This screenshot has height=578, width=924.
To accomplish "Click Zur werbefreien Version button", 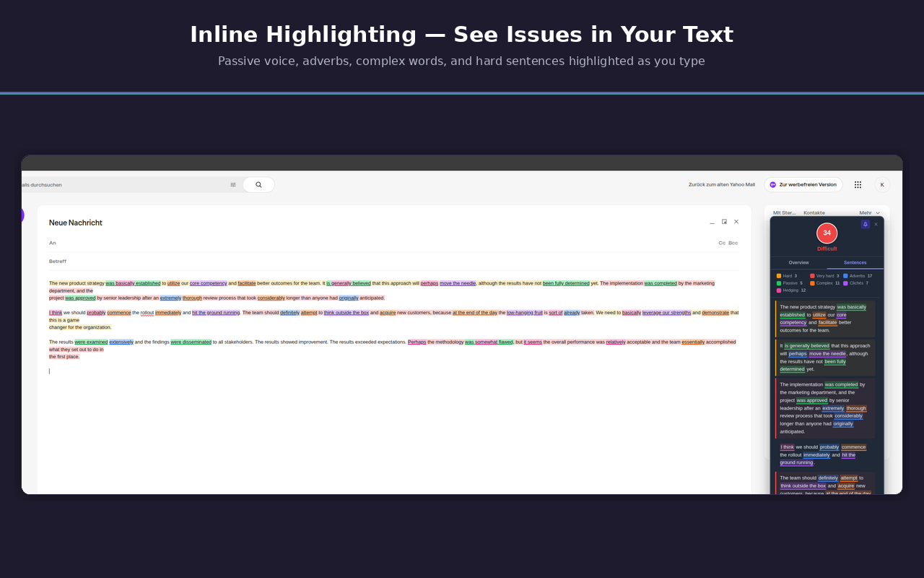I will tap(803, 184).
